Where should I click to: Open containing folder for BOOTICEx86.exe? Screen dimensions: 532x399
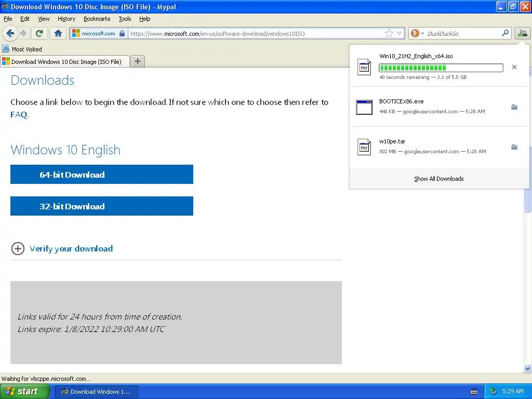[514, 107]
